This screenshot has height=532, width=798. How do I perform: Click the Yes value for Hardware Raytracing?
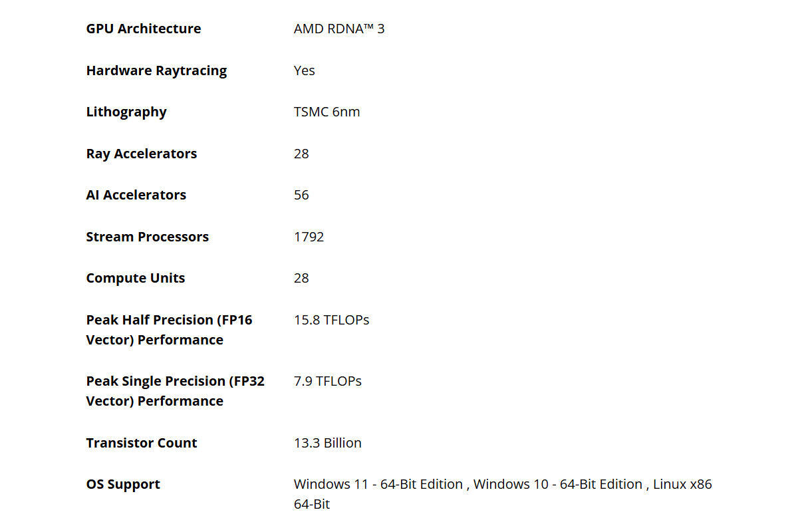click(305, 70)
